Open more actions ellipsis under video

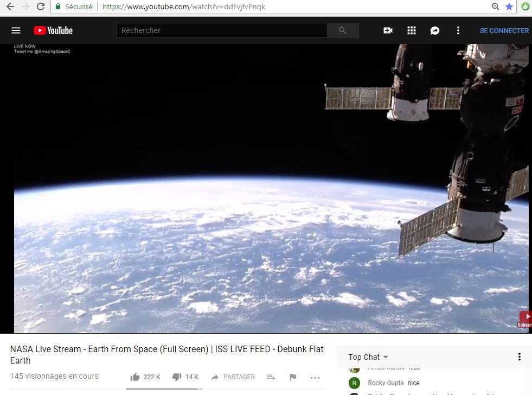(315, 378)
